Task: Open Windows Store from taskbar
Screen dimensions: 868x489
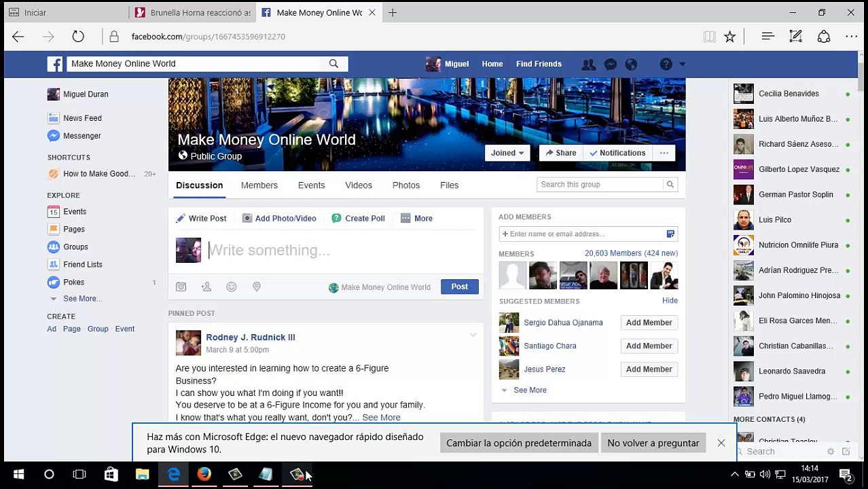Action: pos(111,474)
